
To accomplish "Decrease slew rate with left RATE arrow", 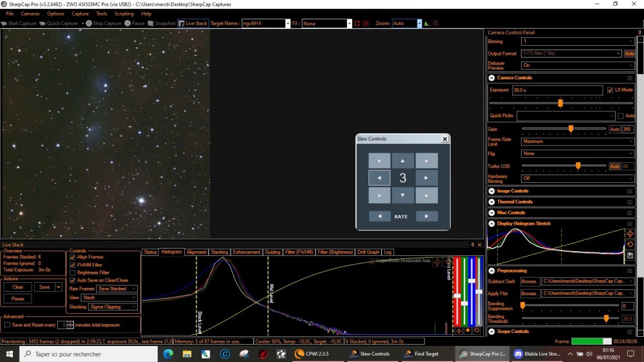I will point(379,216).
